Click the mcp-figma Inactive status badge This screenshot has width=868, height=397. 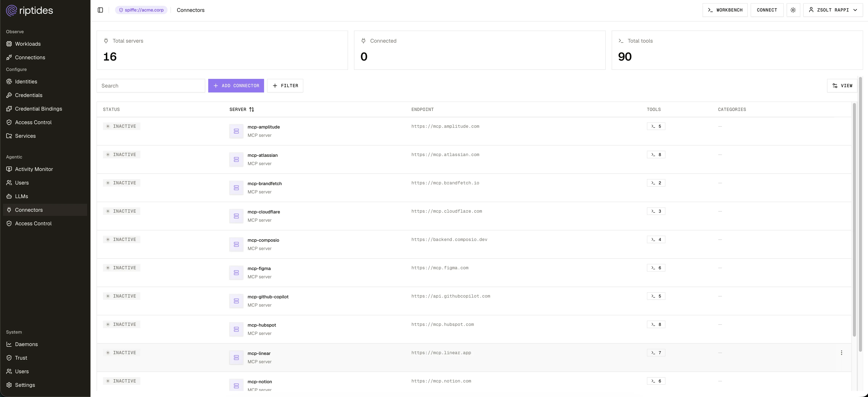122,268
